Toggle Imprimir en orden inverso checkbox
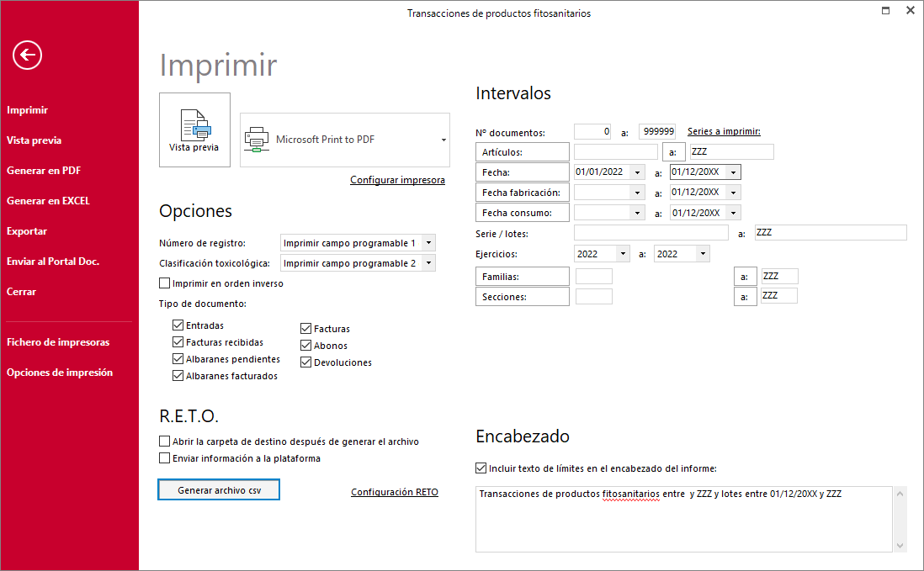The height and width of the screenshot is (571, 924). [164, 283]
